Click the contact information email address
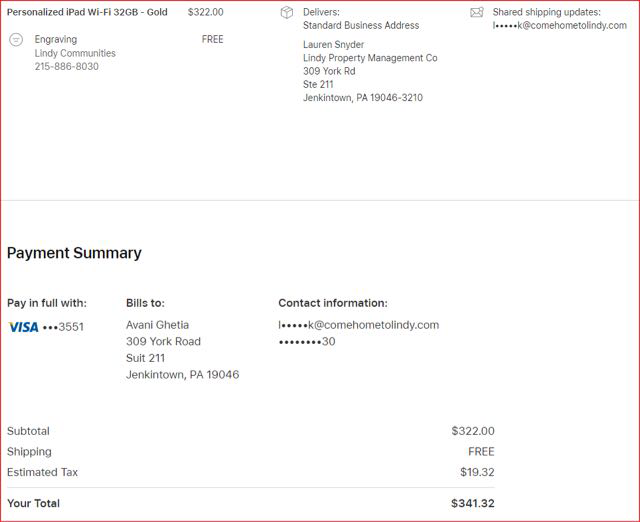The height and width of the screenshot is (522, 640). (x=358, y=325)
